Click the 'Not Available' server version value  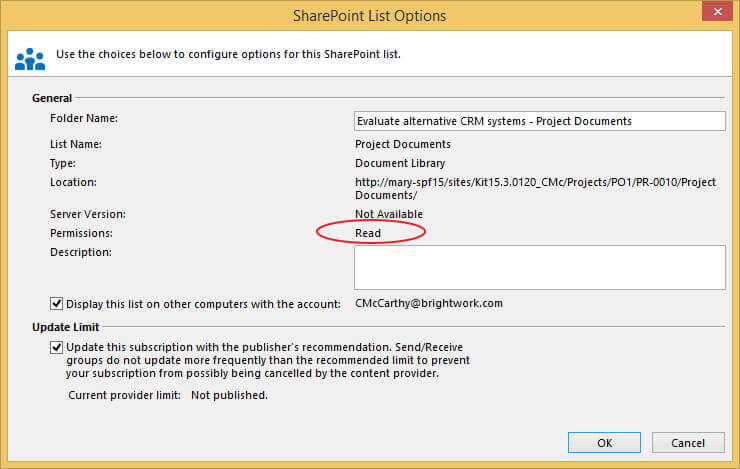coord(389,214)
